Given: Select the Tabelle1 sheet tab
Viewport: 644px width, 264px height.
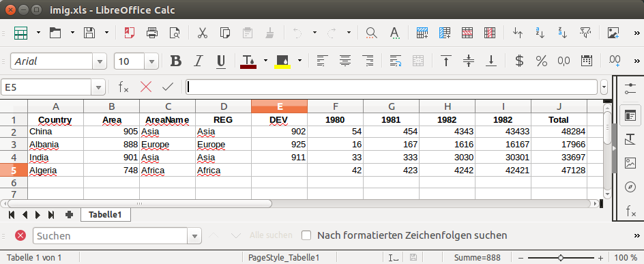Looking at the screenshot, I should [106, 215].
